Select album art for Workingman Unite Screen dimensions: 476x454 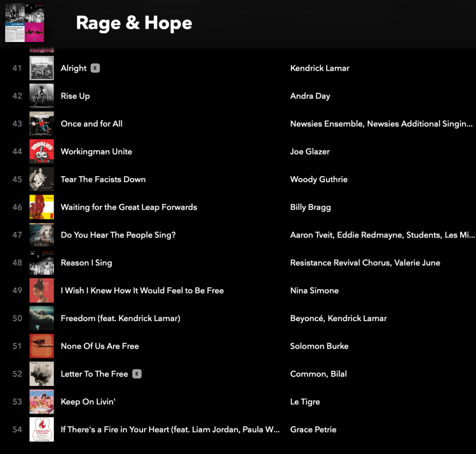41,151
